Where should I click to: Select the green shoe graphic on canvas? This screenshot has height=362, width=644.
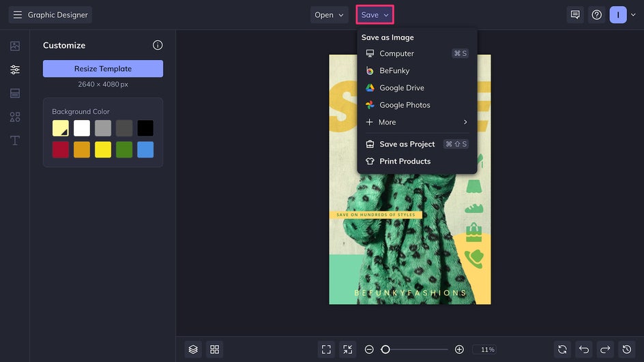tap(474, 209)
